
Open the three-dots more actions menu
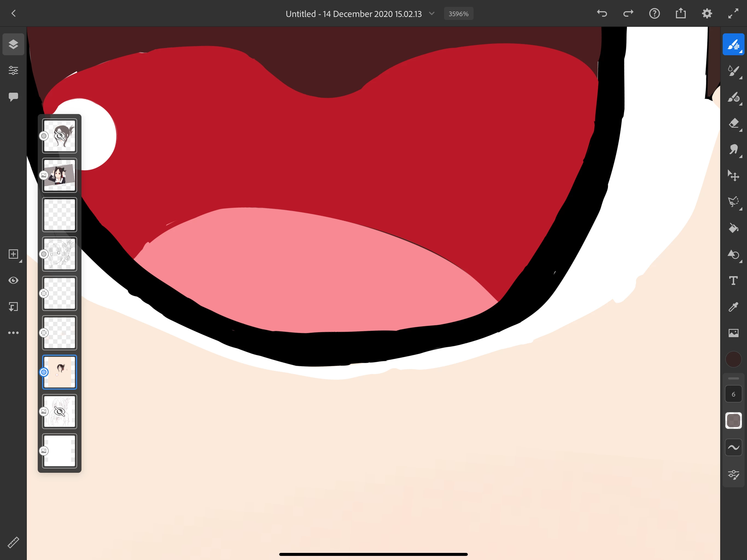coord(13,333)
